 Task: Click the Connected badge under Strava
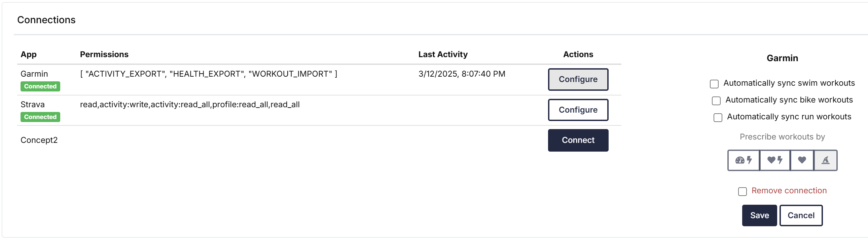pos(40,117)
